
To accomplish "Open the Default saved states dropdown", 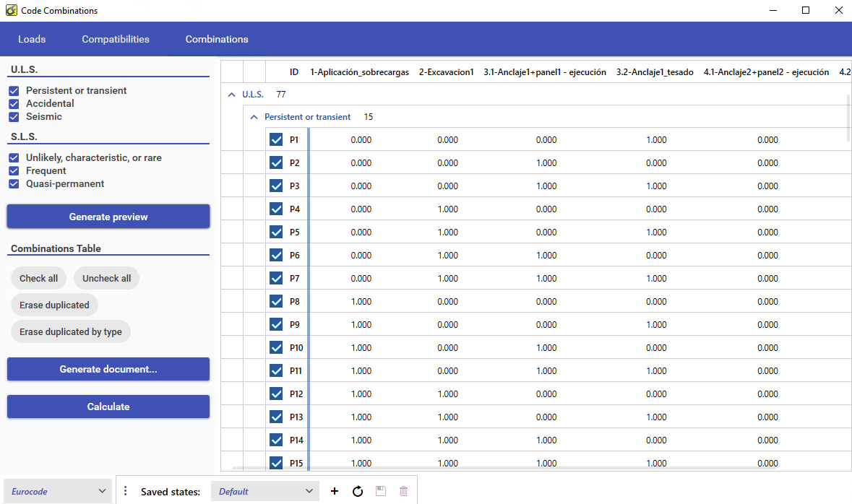I will tap(265, 491).
